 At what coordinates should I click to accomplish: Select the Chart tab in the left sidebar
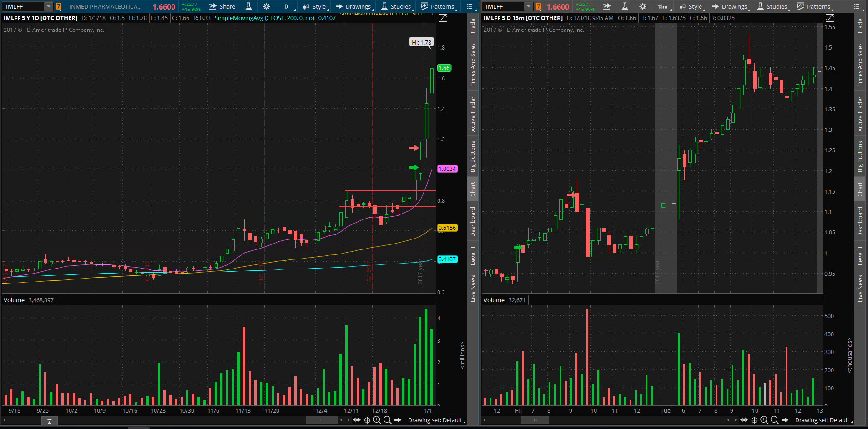tap(473, 189)
